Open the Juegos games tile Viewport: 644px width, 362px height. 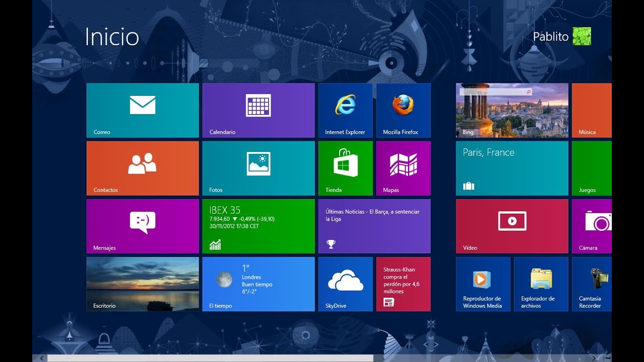(x=592, y=168)
